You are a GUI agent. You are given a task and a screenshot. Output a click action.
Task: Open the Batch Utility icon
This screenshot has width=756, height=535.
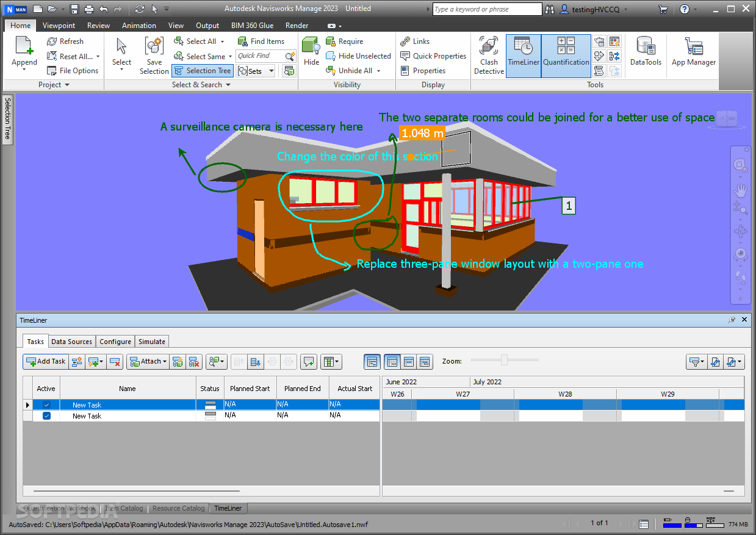(614, 56)
